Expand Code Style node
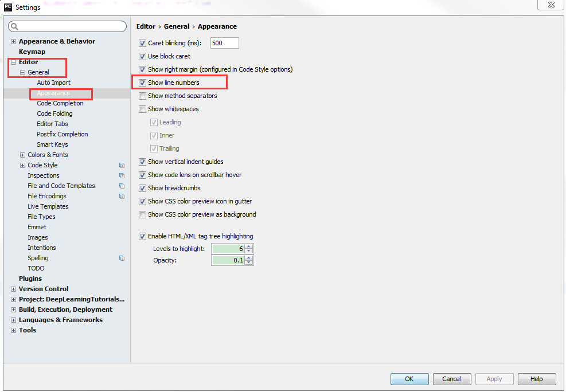The image size is (566, 392). [x=22, y=165]
